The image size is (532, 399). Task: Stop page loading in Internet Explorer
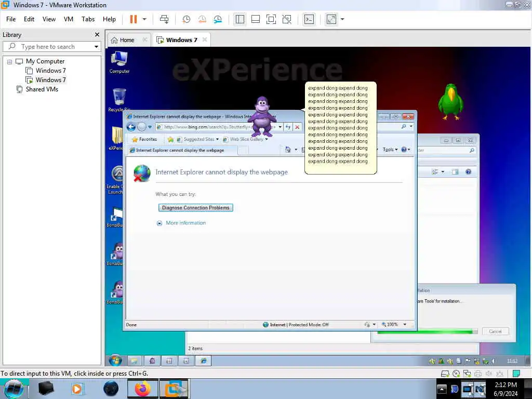[297, 127]
